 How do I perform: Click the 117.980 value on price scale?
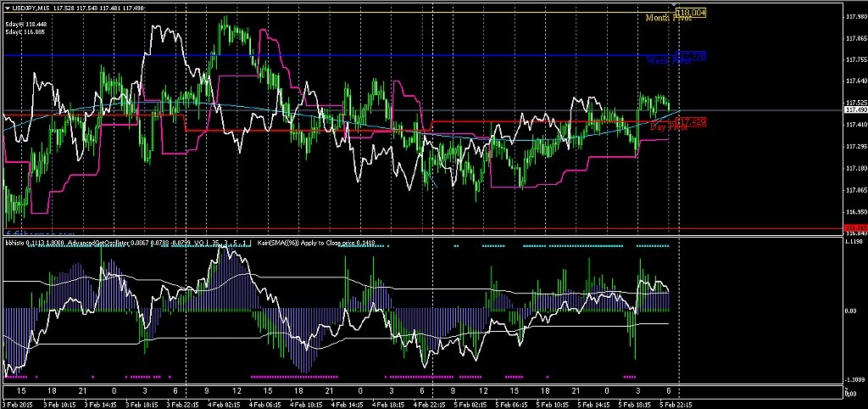pos(855,15)
